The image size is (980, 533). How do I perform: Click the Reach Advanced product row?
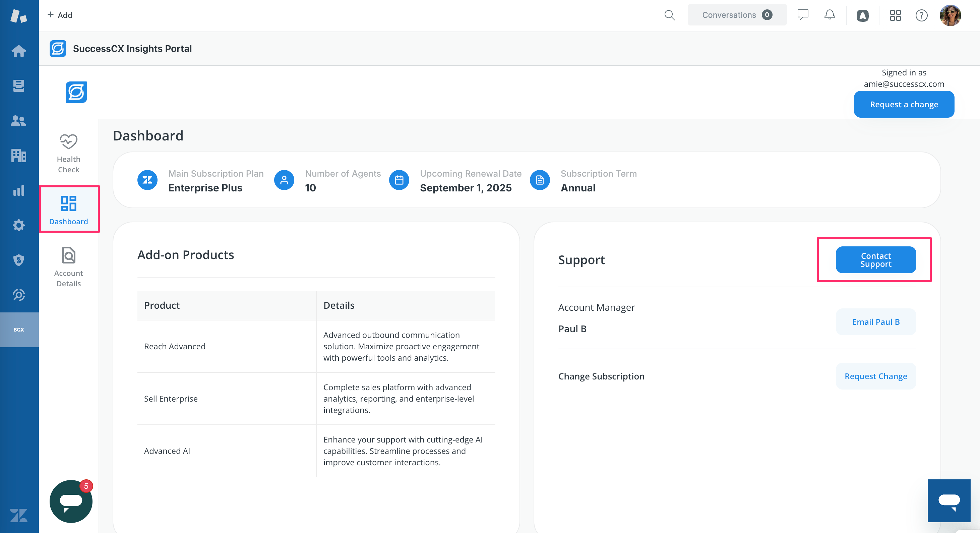(316, 346)
